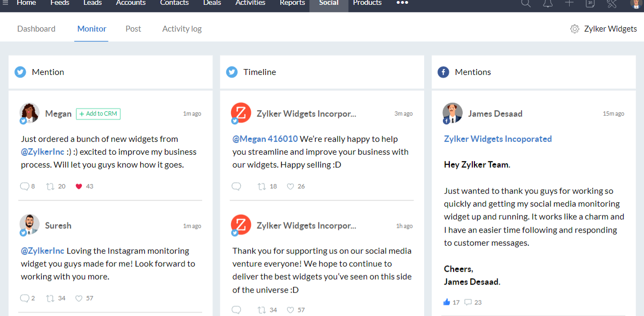Open the Activities module
The height and width of the screenshot is (316, 644).
pos(250,3)
